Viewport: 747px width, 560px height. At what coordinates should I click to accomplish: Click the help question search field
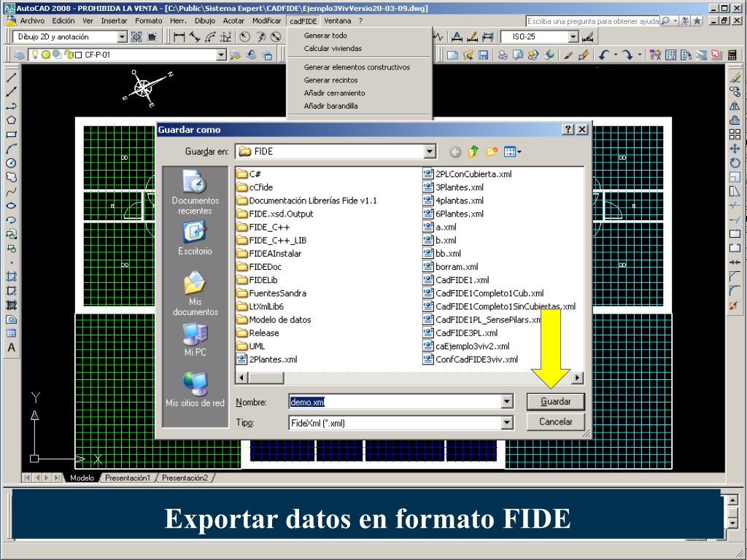(592, 21)
